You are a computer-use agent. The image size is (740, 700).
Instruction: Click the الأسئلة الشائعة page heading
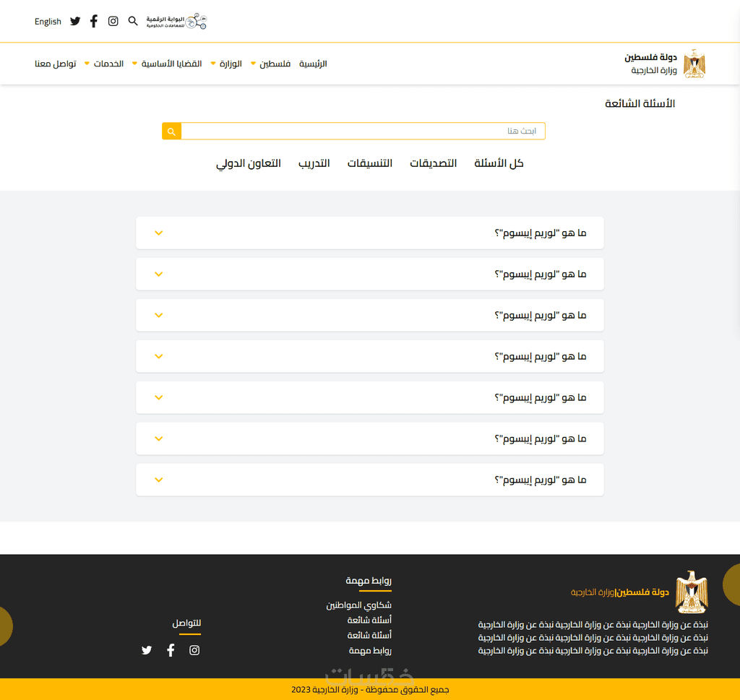coord(640,104)
